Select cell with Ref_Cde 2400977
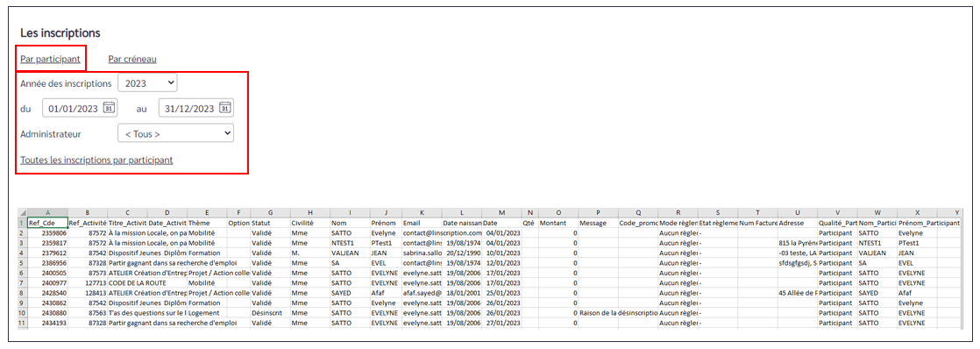The width and height of the screenshot is (980, 349). [46, 282]
